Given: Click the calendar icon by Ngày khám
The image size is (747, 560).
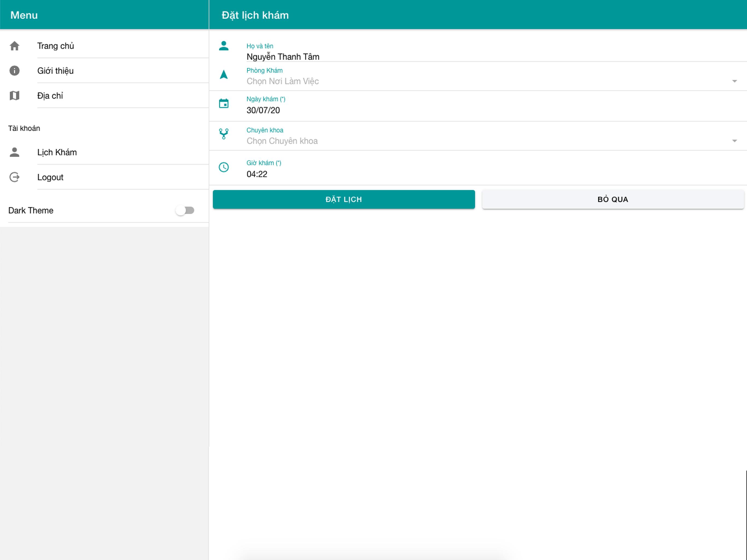Looking at the screenshot, I should [x=224, y=103].
